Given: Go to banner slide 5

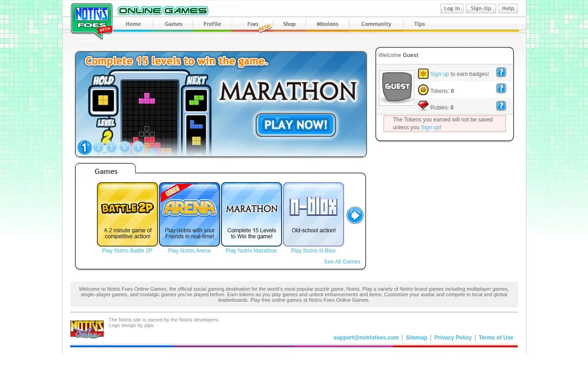Looking at the screenshot, I should point(138,147).
